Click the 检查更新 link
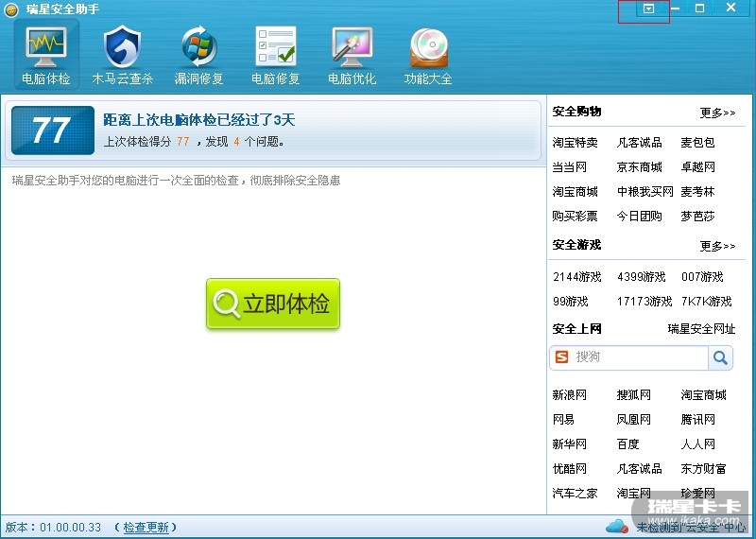The height and width of the screenshot is (539, 756). 146,527
